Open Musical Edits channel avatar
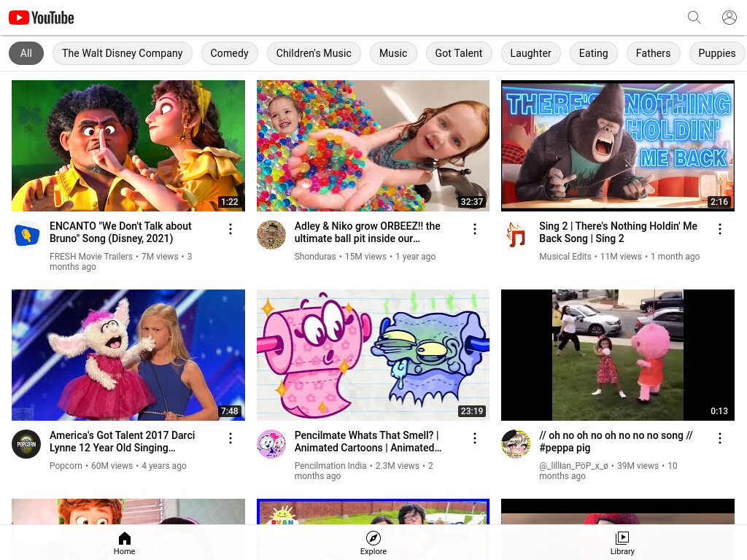747x560 pixels. click(x=516, y=235)
